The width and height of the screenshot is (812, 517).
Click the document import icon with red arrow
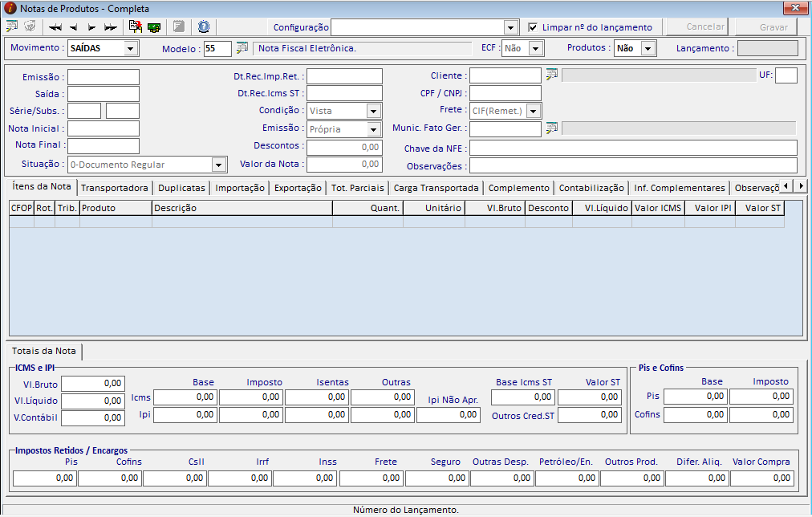click(x=135, y=26)
